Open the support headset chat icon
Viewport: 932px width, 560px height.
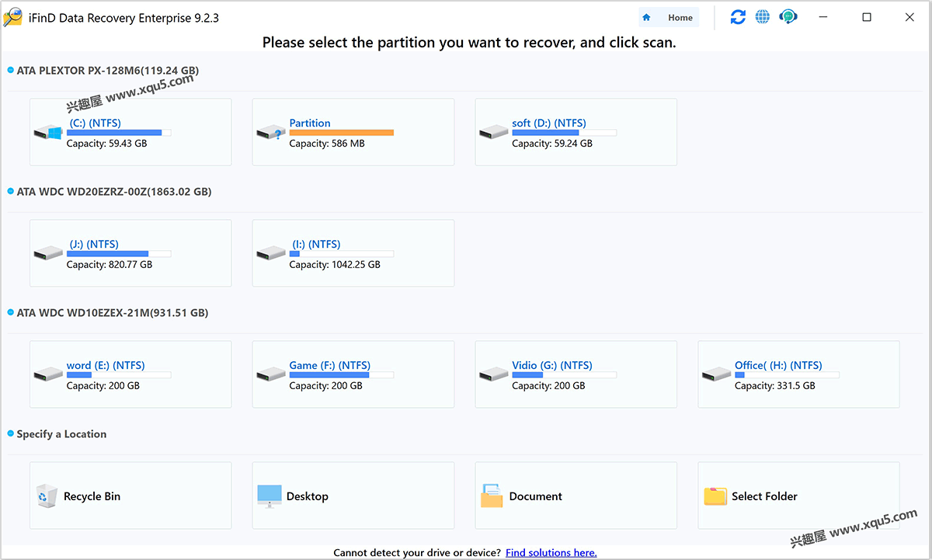coord(788,17)
